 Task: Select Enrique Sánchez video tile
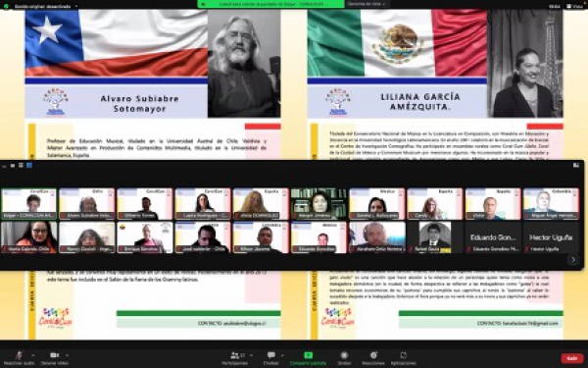[145, 237]
